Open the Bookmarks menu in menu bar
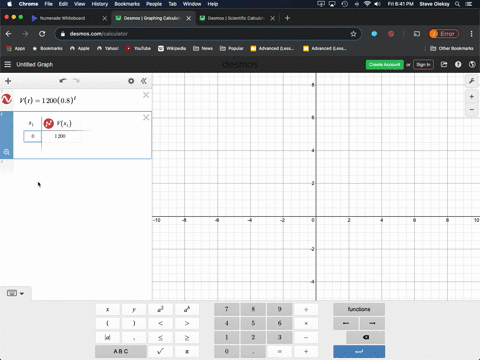 (127, 4)
